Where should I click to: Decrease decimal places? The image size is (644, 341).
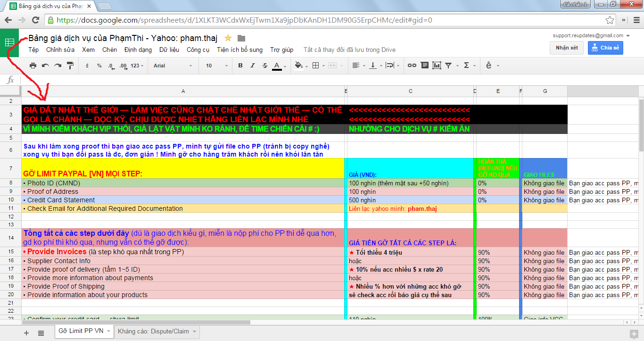pos(111,66)
